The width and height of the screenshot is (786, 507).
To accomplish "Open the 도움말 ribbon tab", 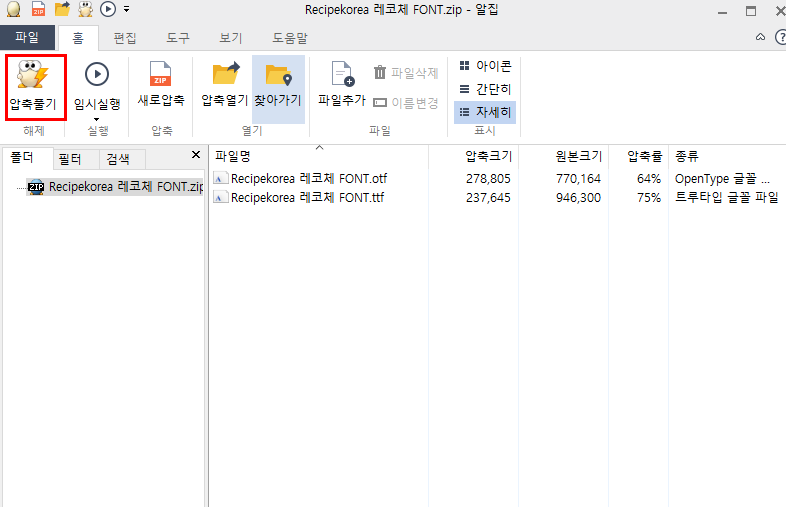I will [290, 38].
